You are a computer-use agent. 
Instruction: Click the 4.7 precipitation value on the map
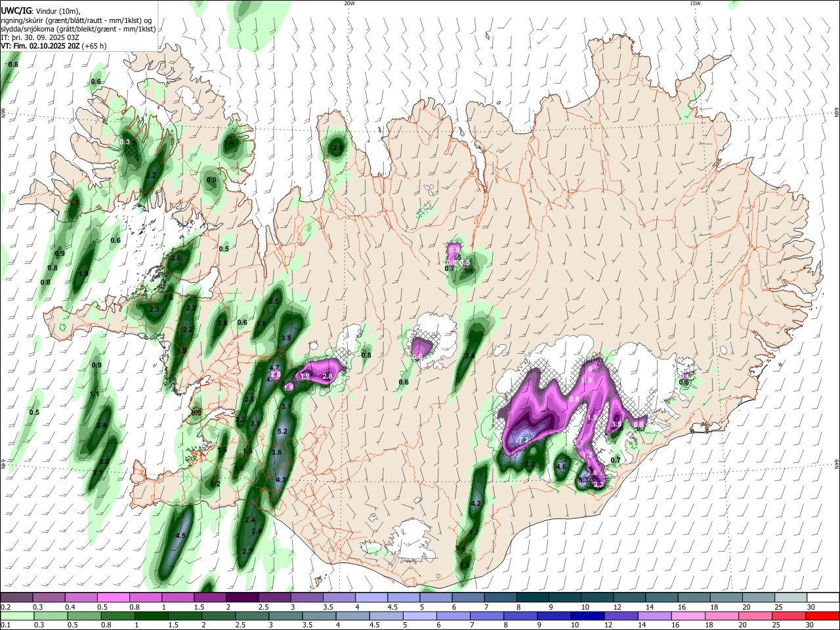click(275, 367)
